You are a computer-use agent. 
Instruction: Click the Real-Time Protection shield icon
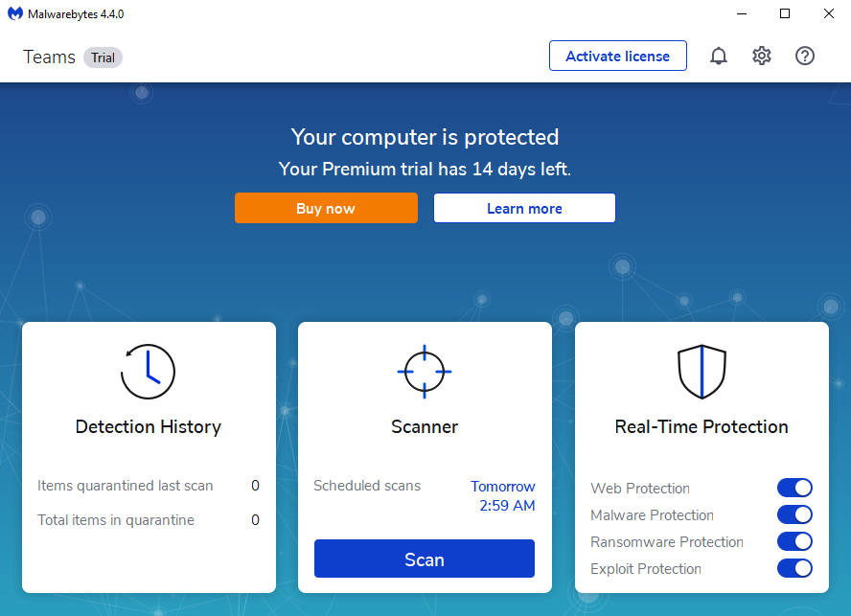point(701,372)
